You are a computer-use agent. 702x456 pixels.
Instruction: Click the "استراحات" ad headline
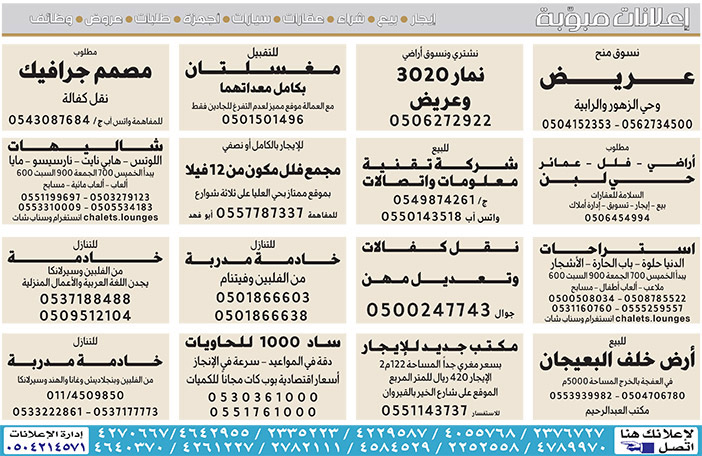click(617, 248)
